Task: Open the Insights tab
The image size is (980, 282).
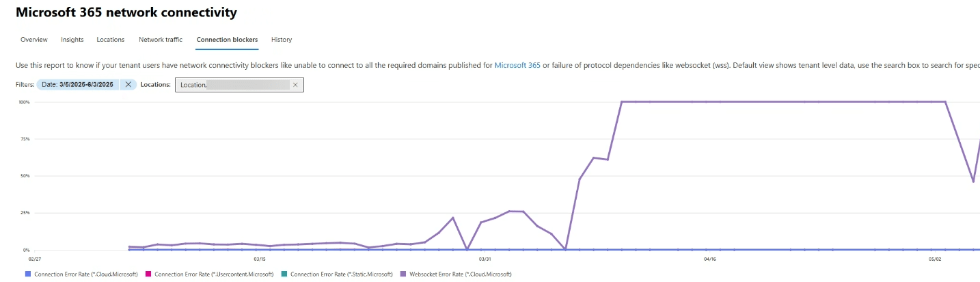Action: (x=72, y=40)
